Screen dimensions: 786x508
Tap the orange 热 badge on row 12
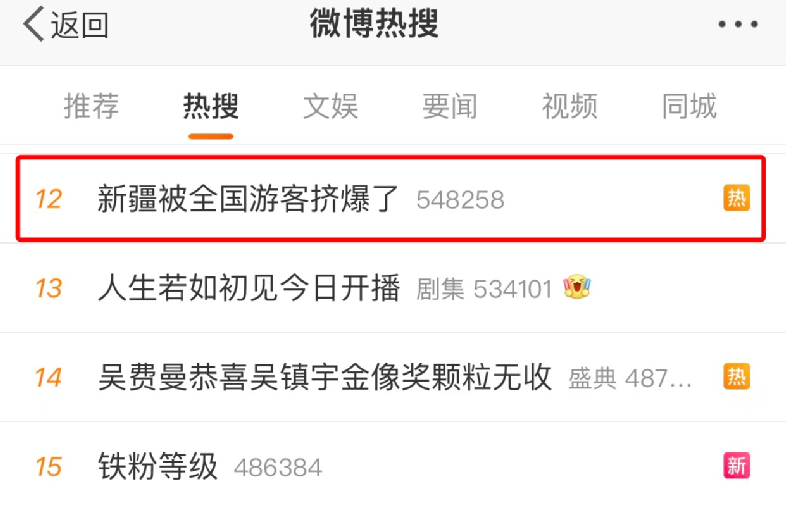(x=736, y=198)
